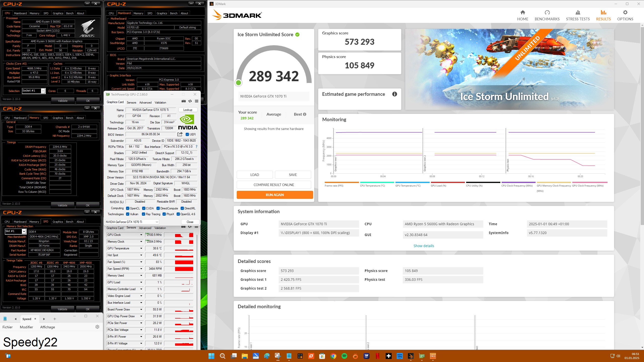This screenshot has width=644, height=362.
Task: Open Google Chrome from the taskbar
Action: (x=333, y=356)
